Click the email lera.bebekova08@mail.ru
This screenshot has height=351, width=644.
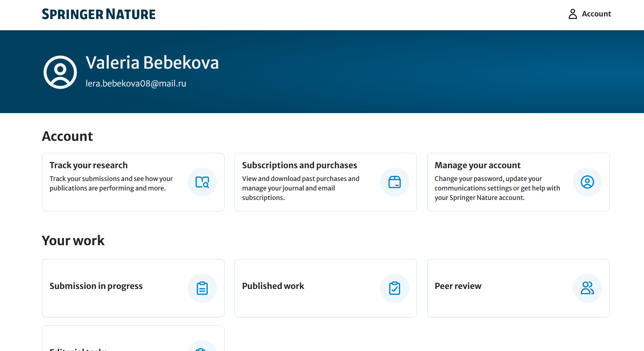tap(136, 84)
